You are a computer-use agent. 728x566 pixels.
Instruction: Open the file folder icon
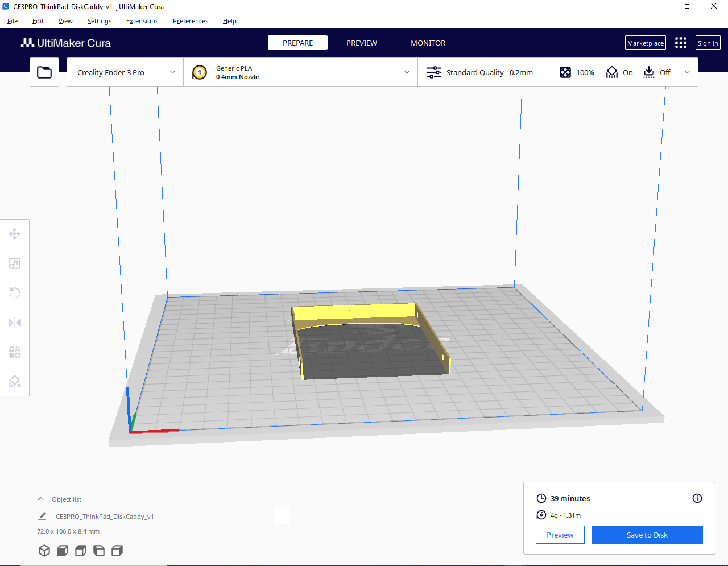point(44,72)
